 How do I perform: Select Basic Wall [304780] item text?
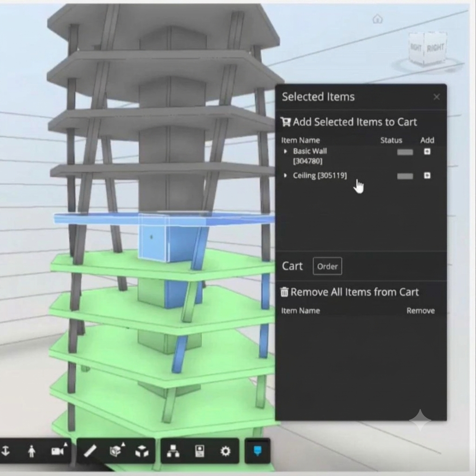(310, 156)
